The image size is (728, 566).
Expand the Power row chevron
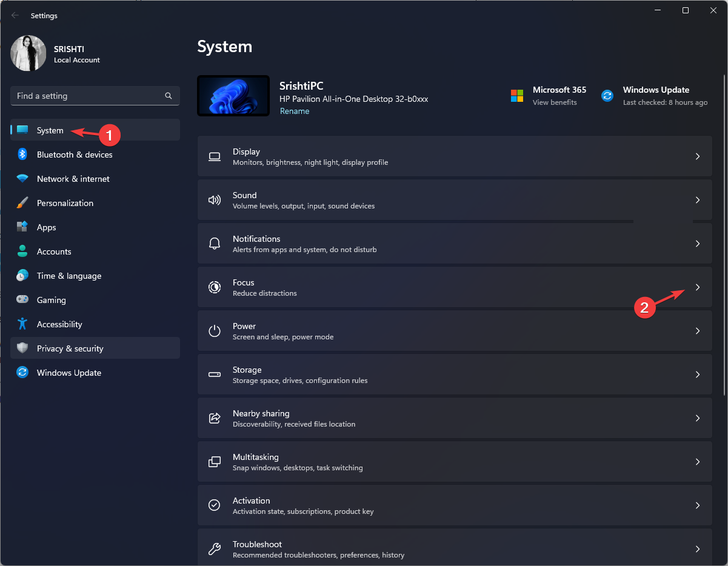click(698, 331)
